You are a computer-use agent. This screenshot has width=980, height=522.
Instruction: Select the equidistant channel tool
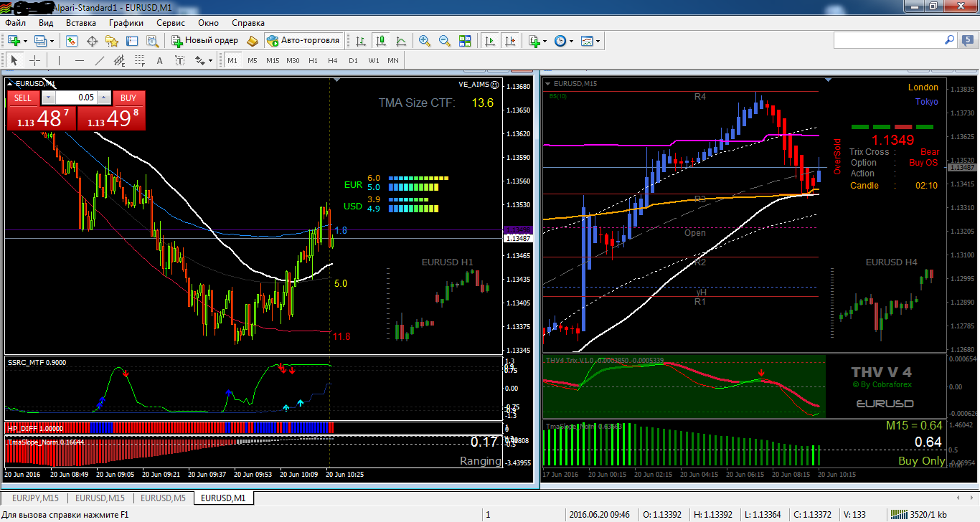click(x=120, y=60)
